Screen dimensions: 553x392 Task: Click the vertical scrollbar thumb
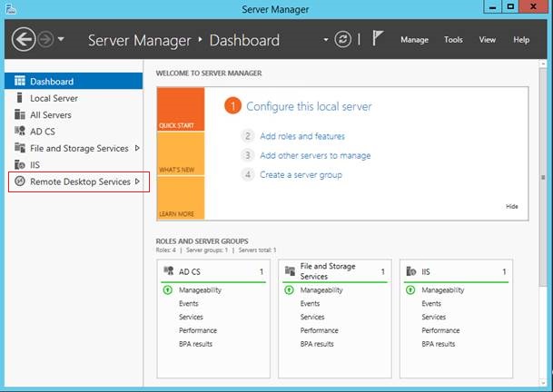(x=543, y=177)
